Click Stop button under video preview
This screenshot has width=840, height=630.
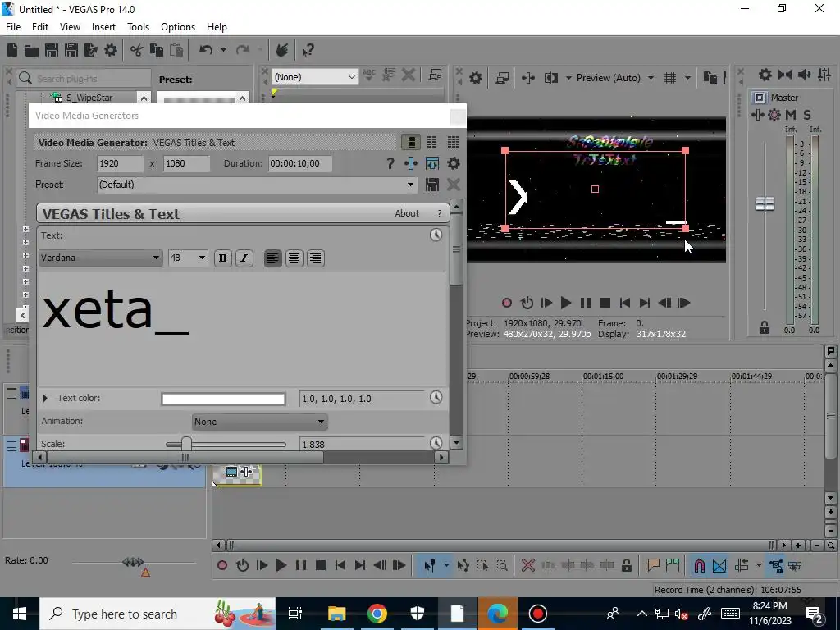[605, 303]
